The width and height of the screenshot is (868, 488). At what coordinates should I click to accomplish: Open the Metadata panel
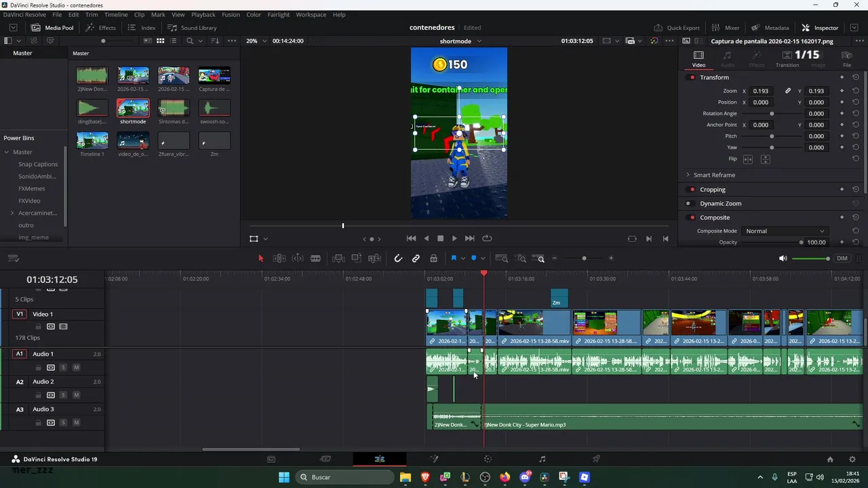click(770, 28)
